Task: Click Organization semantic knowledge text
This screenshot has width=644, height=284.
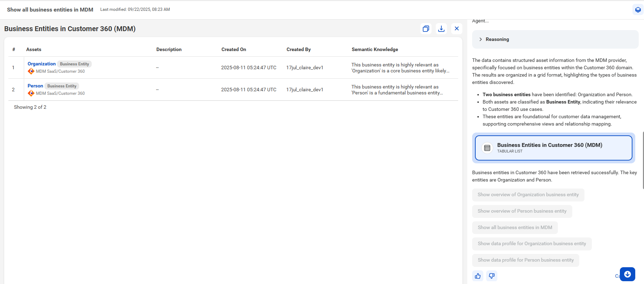Action: point(400,68)
